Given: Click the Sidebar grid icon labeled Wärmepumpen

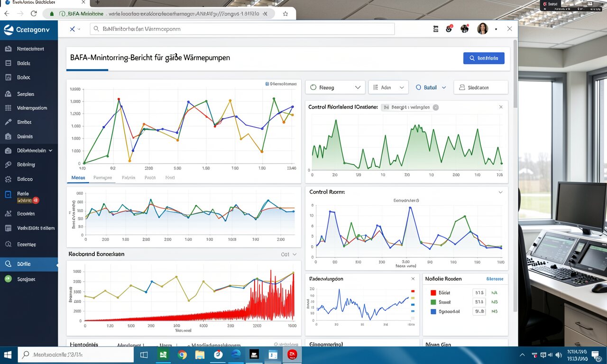Looking at the screenshot, I should click(x=8, y=108).
